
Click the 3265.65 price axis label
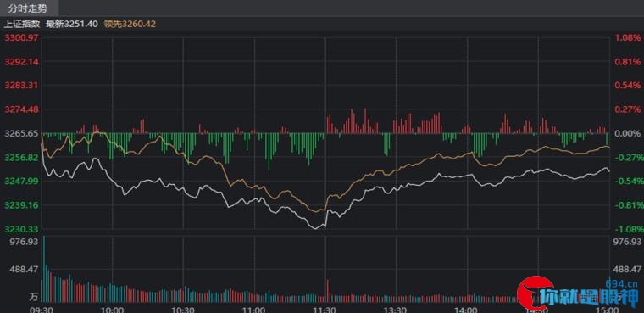coord(21,134)
